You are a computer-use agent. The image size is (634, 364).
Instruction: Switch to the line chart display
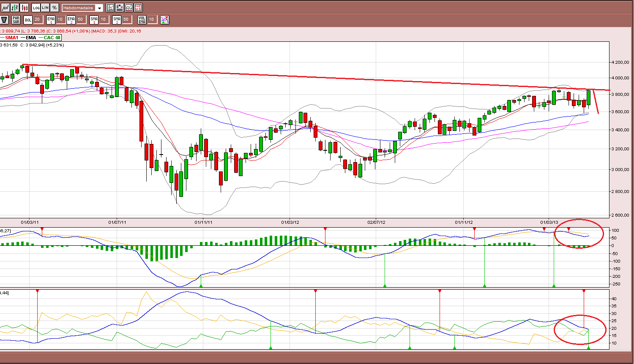point(5,8)
